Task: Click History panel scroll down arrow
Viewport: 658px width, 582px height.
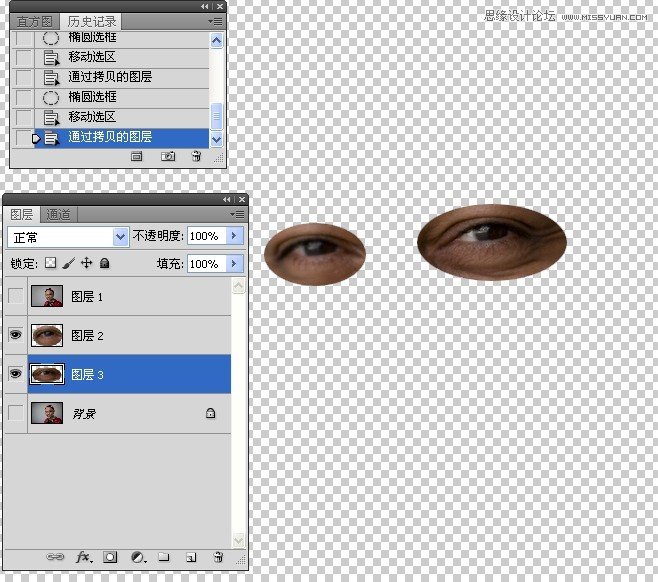Action: 216,139
